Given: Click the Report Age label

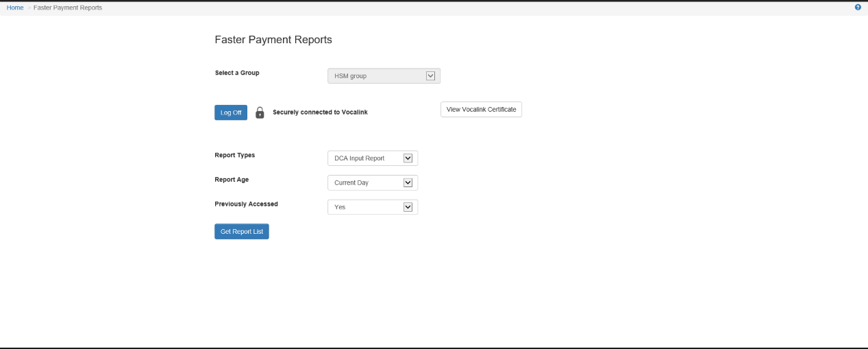Looking at the screenshot, I should pyautogui.click(x=232, y=180).
